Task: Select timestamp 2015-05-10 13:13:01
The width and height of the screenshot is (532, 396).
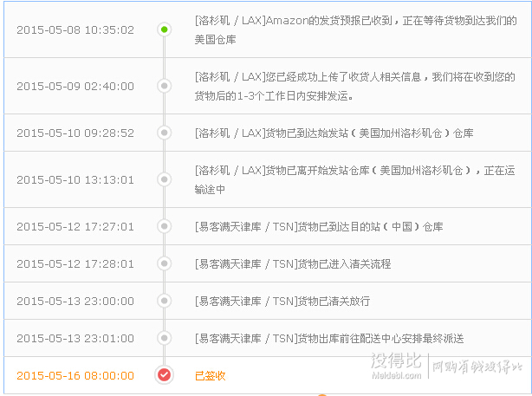Action: (75, 180)
